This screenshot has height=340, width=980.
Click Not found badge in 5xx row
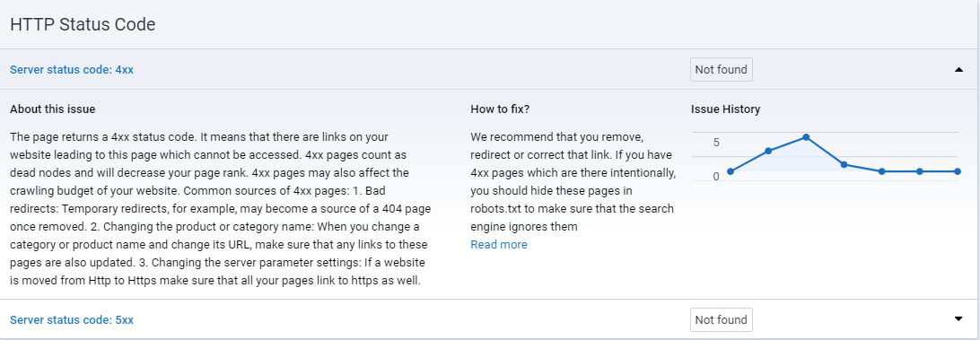pos(722,320)
